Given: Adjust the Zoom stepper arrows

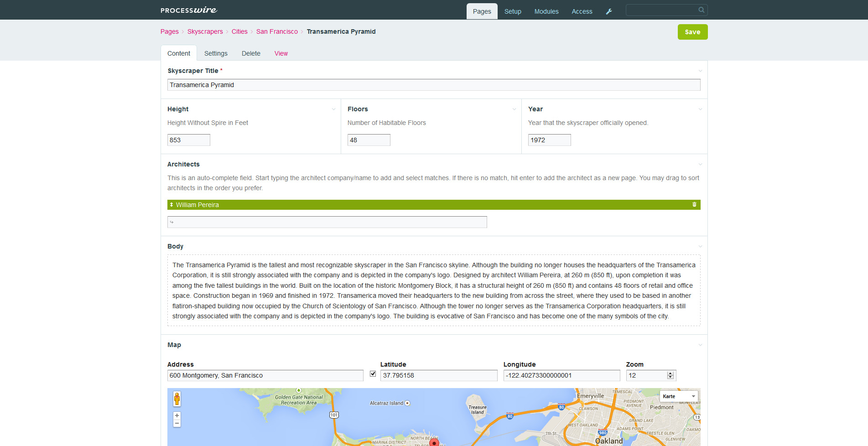Looking at the screenshot, I should (x=670, y=375).
